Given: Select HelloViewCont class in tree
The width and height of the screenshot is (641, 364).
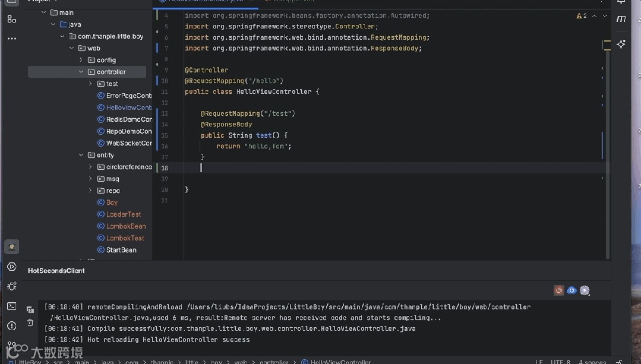Looking at the screenshot, I should [x=129, y=107].
